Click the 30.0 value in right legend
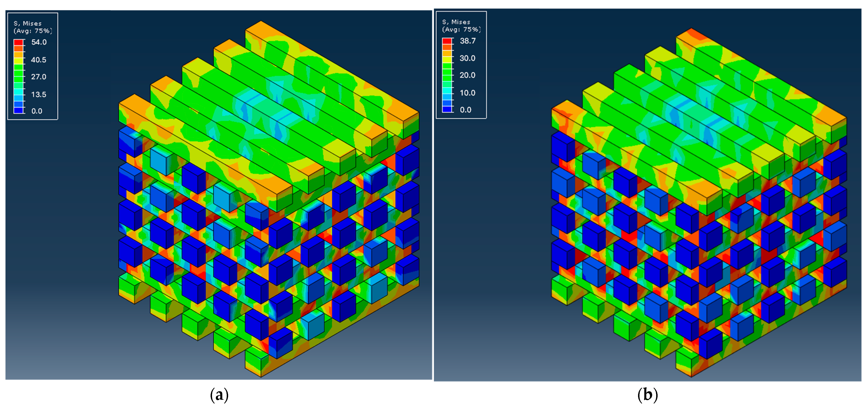The height and width of the screenshot is (408, 868). click(x=467, y=58)
